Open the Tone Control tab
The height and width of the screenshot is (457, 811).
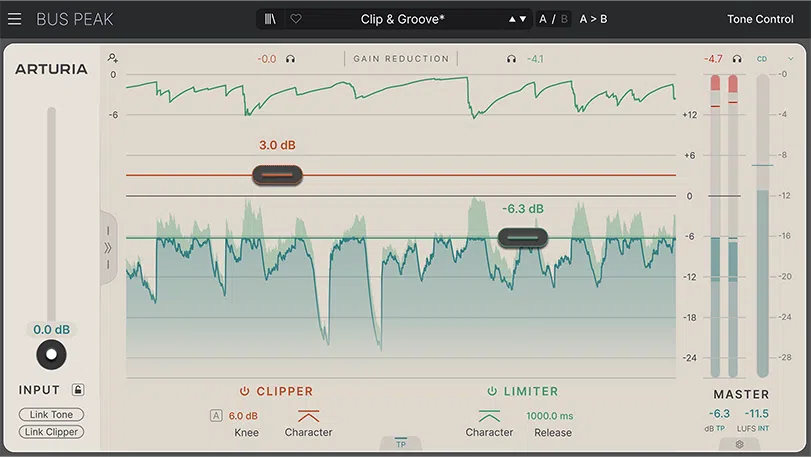coord(760,19)
